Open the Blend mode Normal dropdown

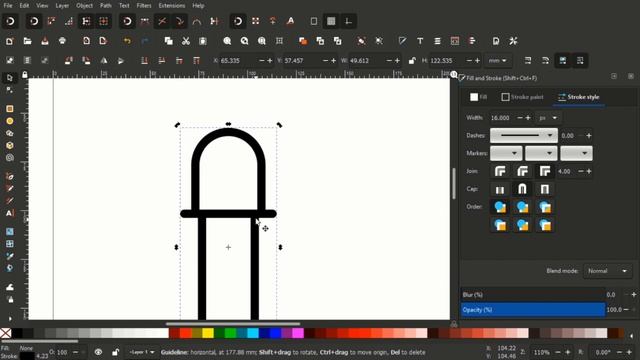[x=607, y=271]
